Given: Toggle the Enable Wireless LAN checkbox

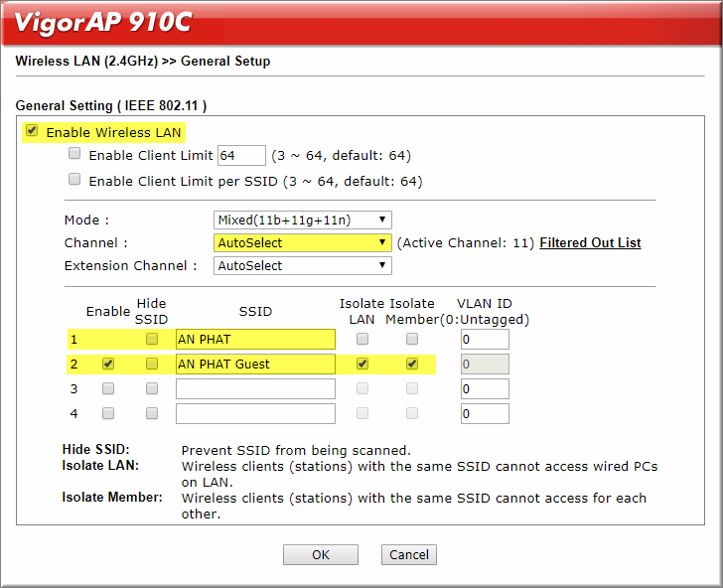Looking at the screenshot, I should 32,131.
